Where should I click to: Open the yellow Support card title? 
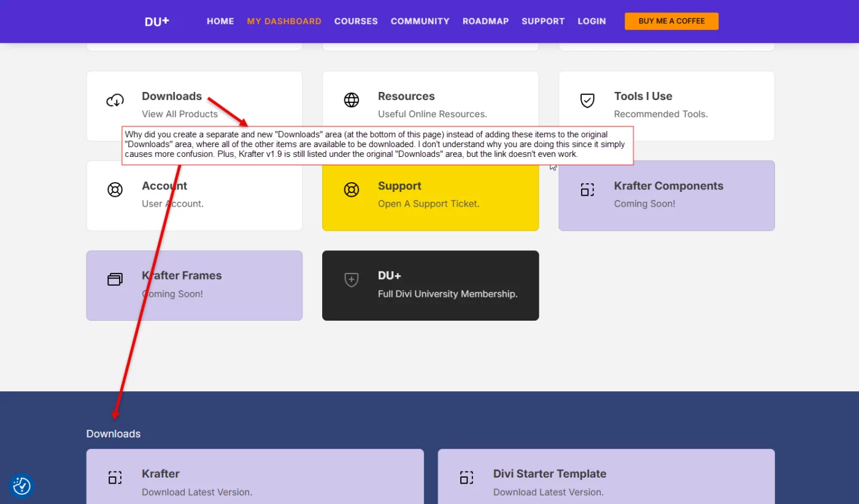(399, 186)
